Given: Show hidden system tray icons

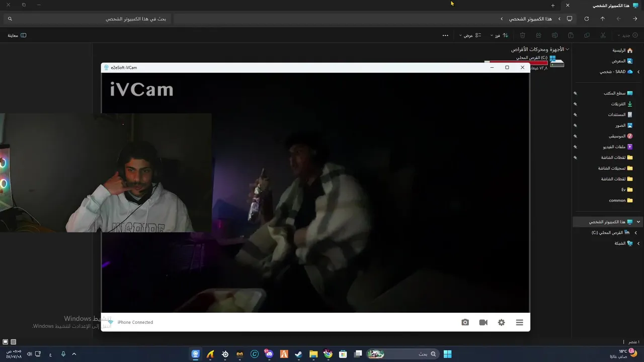Looking at the screenshot, I should pyautogui.click(x=74, y=354).
